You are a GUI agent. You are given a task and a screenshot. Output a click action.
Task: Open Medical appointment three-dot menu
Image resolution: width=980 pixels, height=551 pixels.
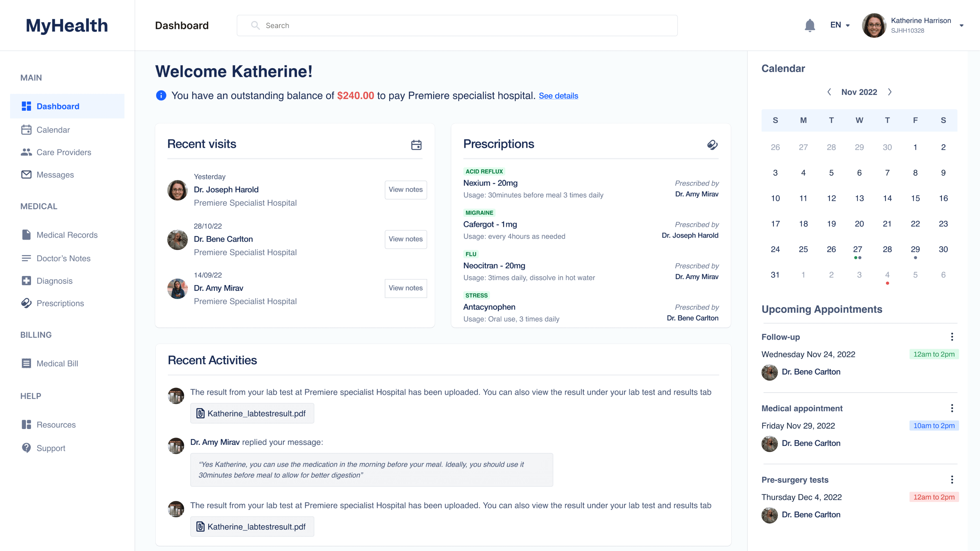[x=952, y=408]
